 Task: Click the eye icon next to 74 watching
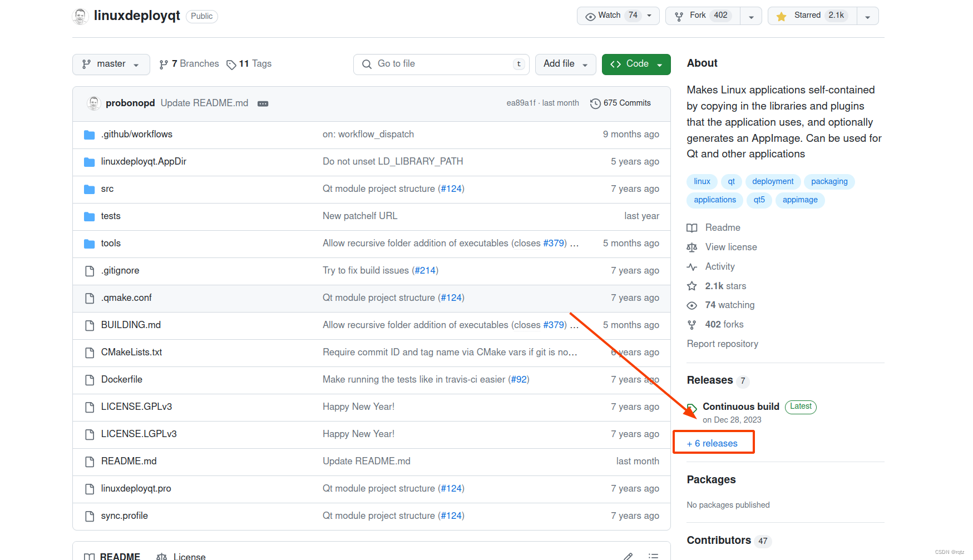click(x=692, y=305)
